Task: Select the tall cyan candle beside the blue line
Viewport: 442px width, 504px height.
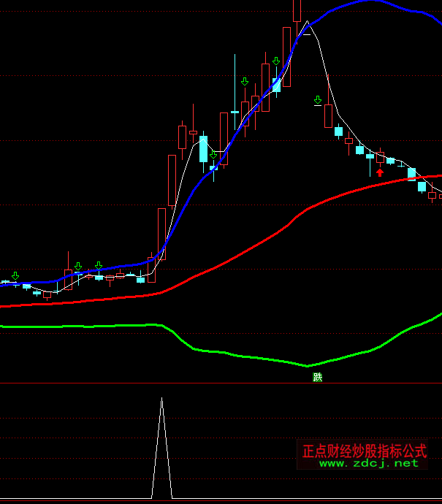Action: tap(203, 148)
